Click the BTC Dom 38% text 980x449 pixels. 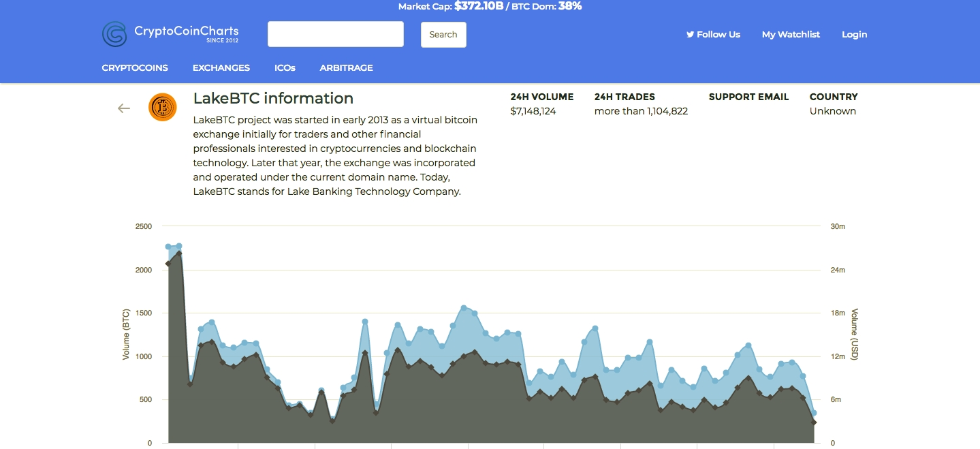[x=546, y=6]
